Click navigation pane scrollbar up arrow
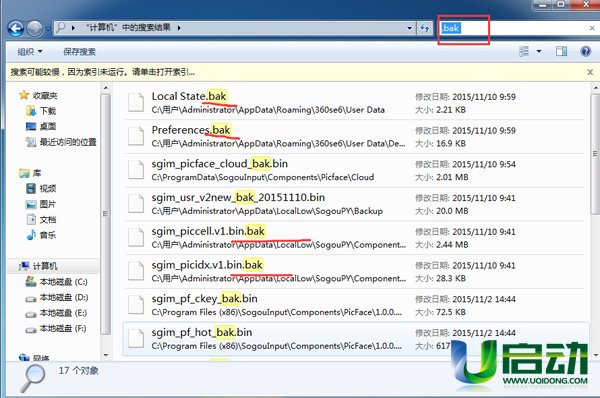Image resolution: width=600 pixels, height=398 pixels. coord(106,88)
